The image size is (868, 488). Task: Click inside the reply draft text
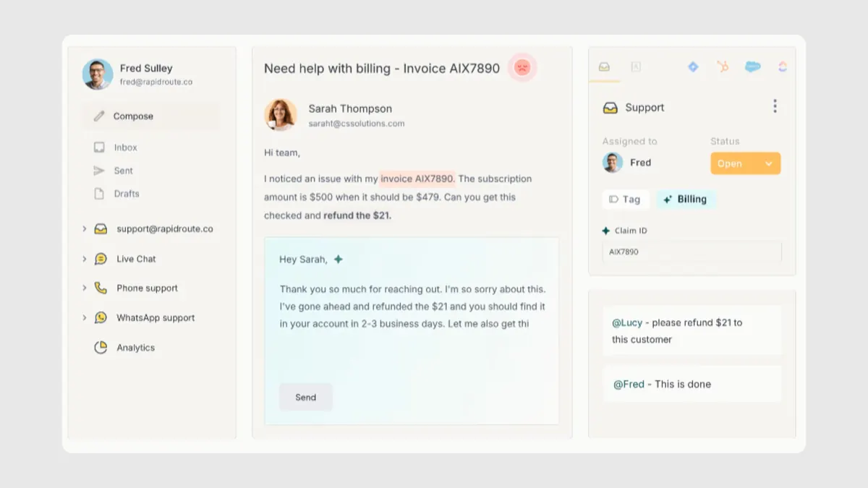coord(412,306)
